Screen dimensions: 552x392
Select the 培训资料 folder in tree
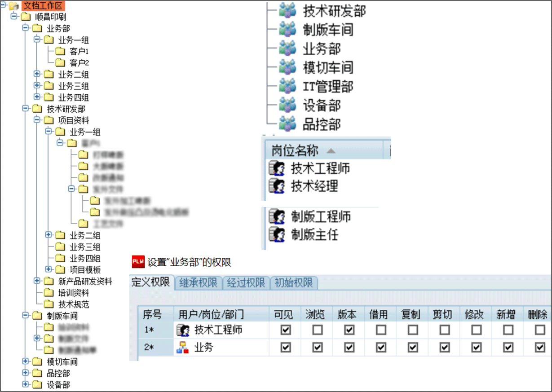74,293
